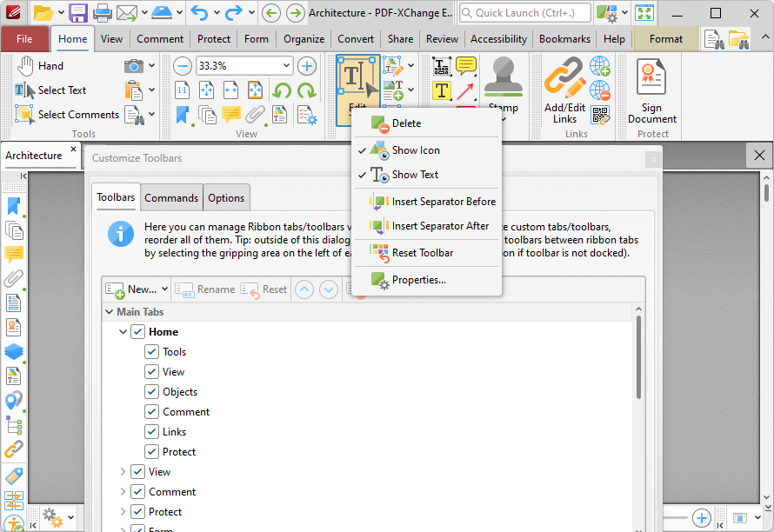Uncheck the Protect toolbar under Home
The width and height of the screenshot is (774, 532).
(151, 451)
